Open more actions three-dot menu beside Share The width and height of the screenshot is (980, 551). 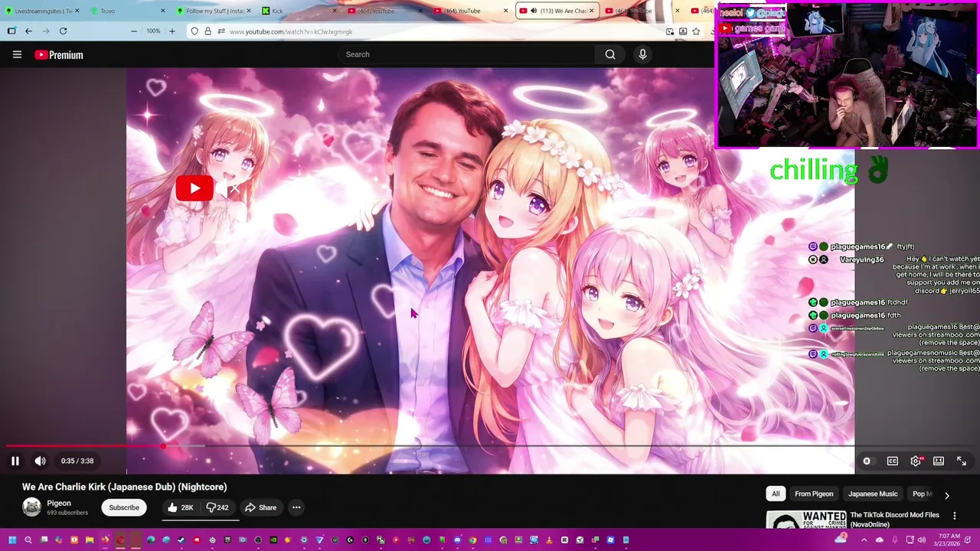pyautogui.click(x=296, y=507)
